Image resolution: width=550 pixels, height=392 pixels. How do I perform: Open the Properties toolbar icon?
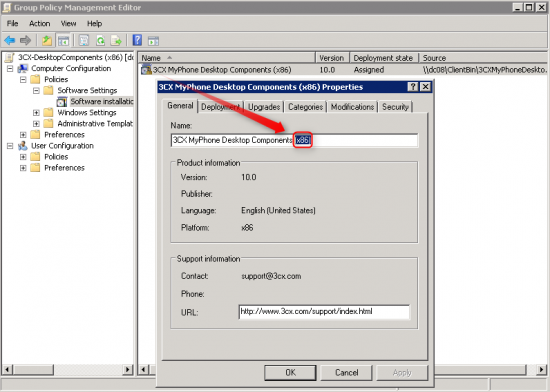click(84, 41)
